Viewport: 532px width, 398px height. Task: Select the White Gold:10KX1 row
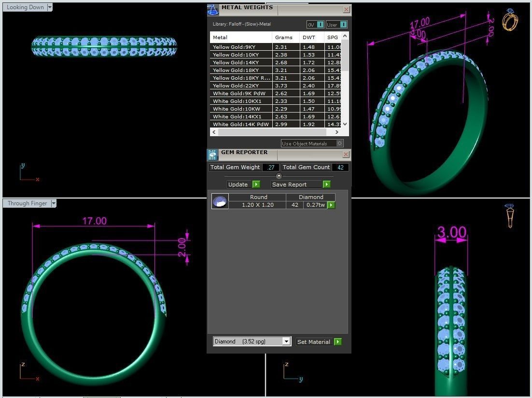click(276, 101)
